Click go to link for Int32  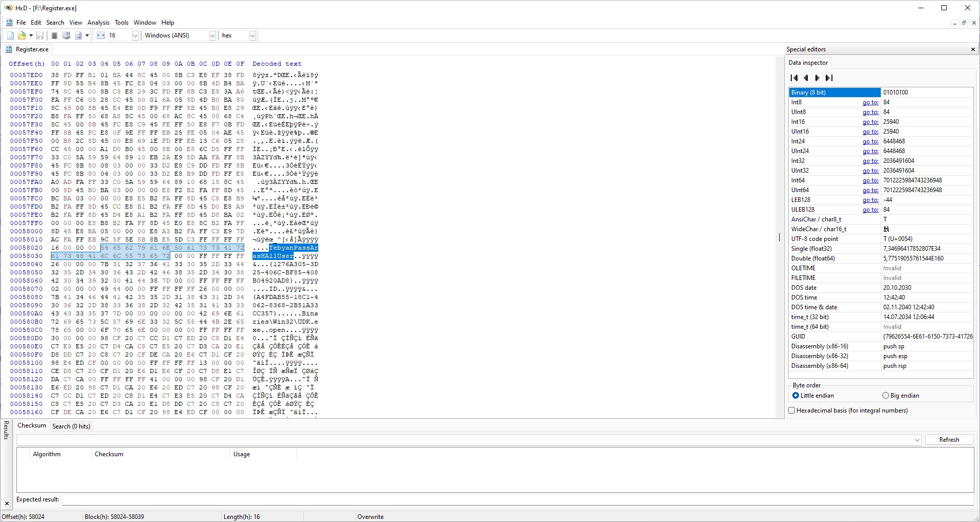tap(870, 161)
